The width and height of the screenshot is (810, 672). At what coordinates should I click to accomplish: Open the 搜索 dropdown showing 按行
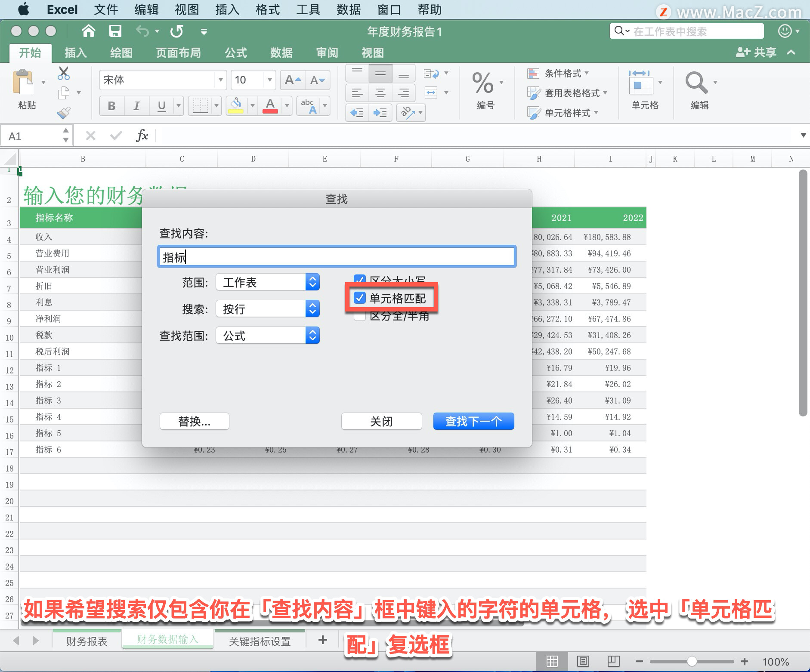pos(268,309)
